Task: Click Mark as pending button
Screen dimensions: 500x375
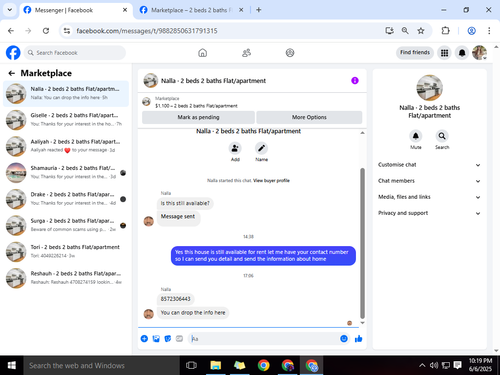Action: (198, 117)
